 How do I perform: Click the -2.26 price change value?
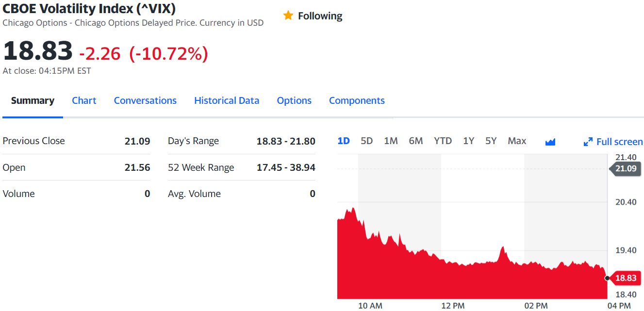point(99,53)
